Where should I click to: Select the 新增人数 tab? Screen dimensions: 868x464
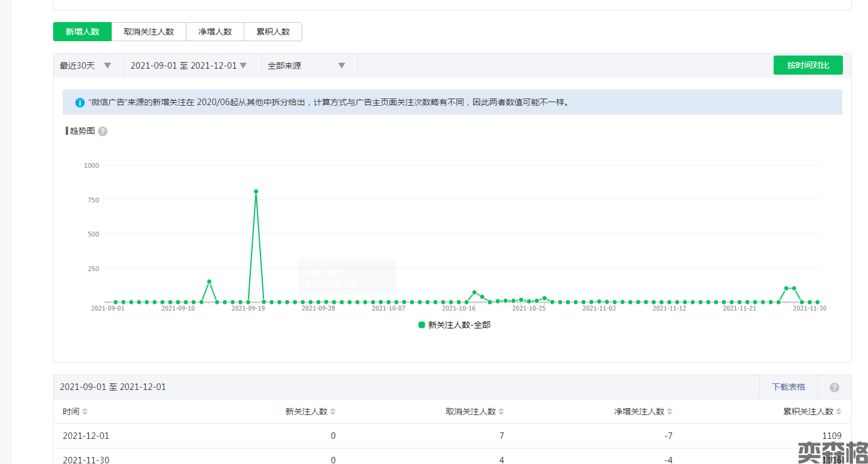point(82,32)
